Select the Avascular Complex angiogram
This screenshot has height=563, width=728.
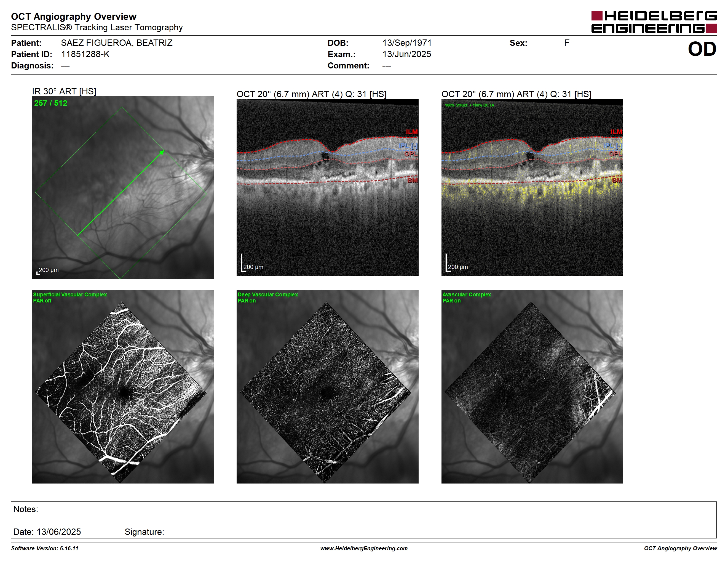[532, 387]
